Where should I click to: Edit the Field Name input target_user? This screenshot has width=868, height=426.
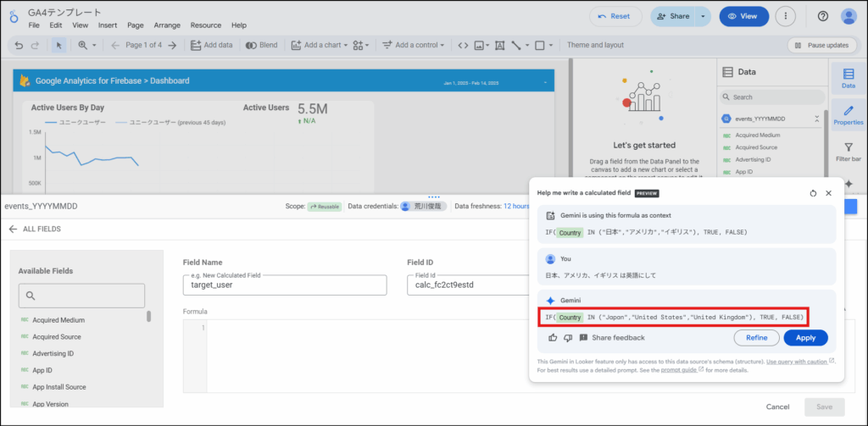[285, 285]
